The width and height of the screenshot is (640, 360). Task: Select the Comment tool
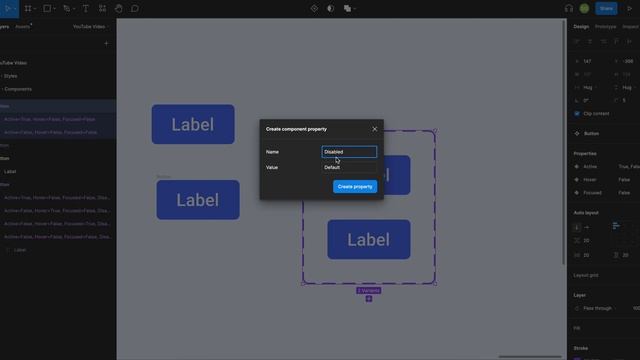pyautogui.click(x=135, y=8)
